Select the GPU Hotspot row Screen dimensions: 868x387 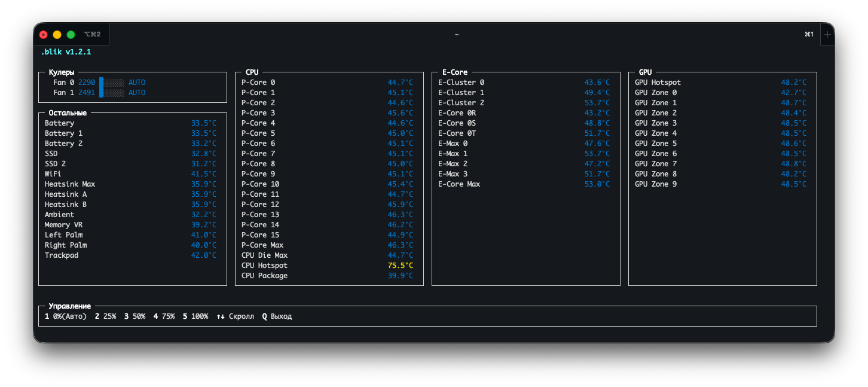tap(722, 83)
